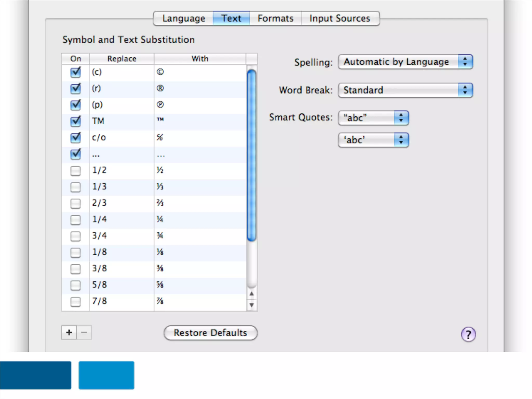
Task: Click the plus button to add substitution
Action: tap(69, 332)
